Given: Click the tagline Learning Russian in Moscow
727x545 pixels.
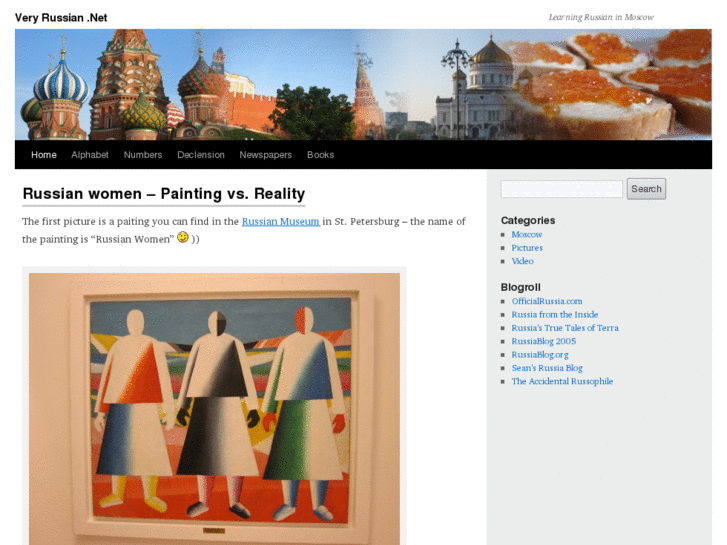Looking at the screenshot, I should [601, 17].
